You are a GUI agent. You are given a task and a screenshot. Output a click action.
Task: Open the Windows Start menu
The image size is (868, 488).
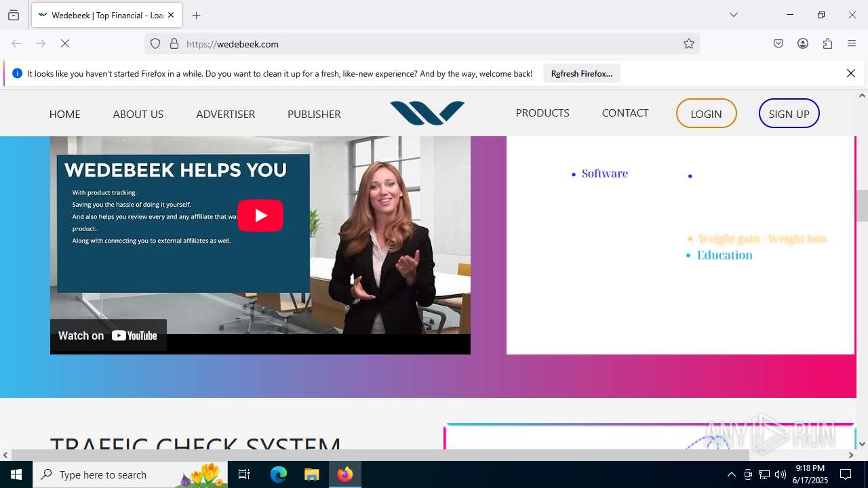point(16,474)
